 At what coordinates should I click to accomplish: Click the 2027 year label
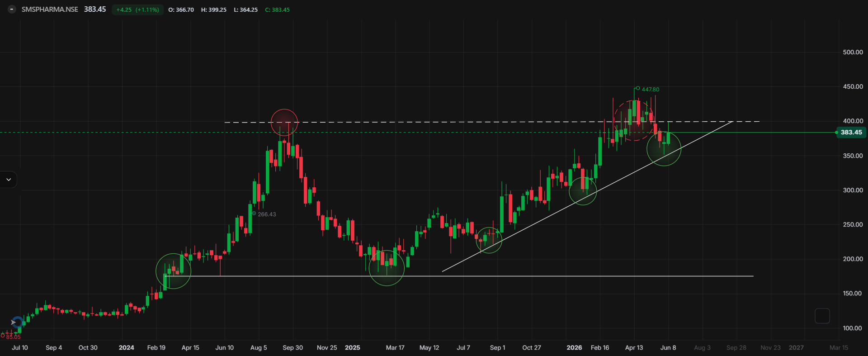(x=797, y=348)
